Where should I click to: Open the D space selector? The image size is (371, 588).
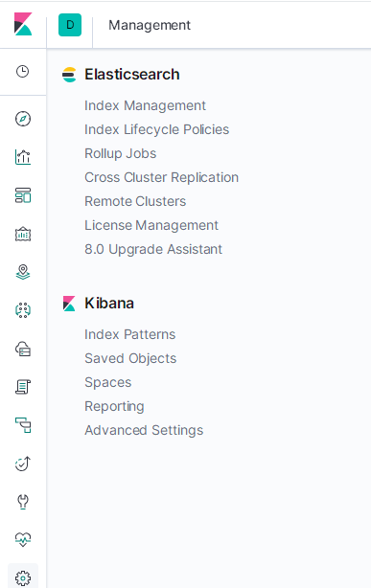70,25
